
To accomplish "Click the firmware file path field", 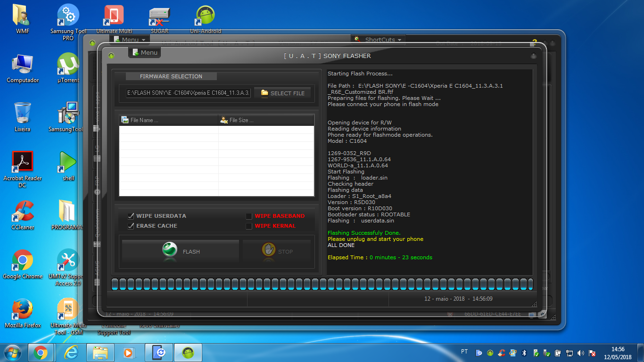I will pyautogui.click(x=188, y=93).
